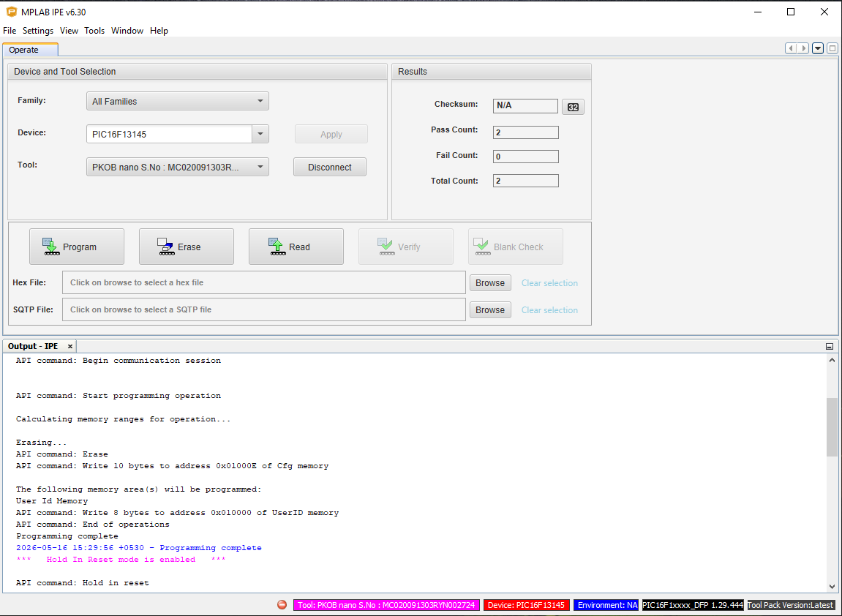The width and height of the screenshot is (842, 616).
Task: Open the File menu
Action: [x=10, y=31]
